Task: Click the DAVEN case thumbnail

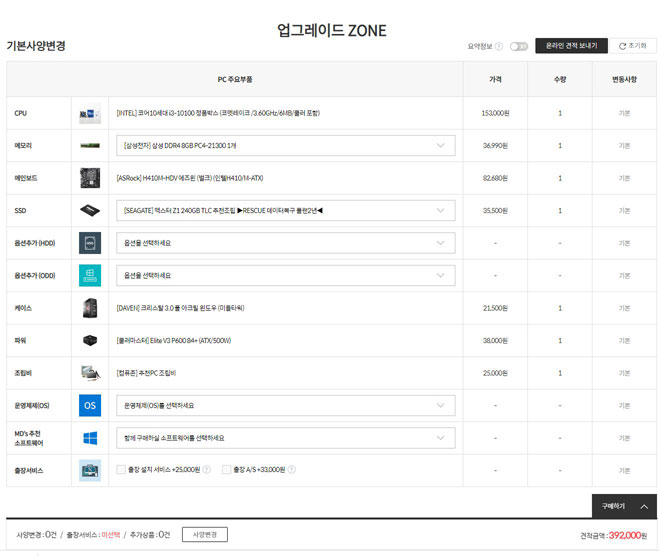Action: click(90, 308)
